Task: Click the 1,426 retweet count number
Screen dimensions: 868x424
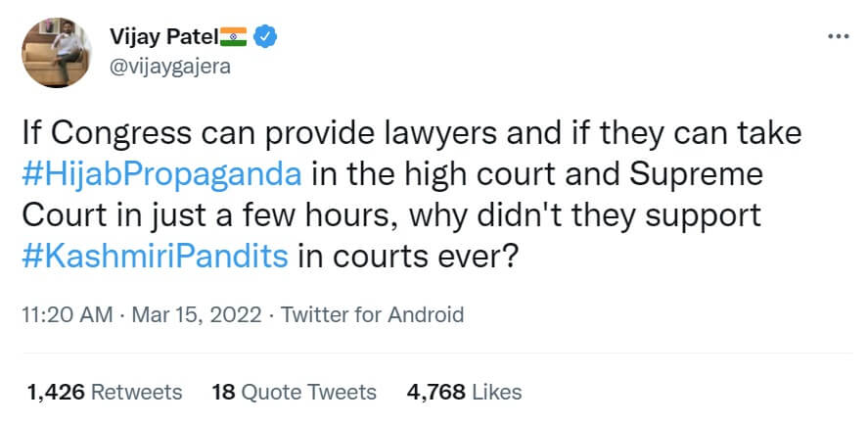Action: (56, 393)
